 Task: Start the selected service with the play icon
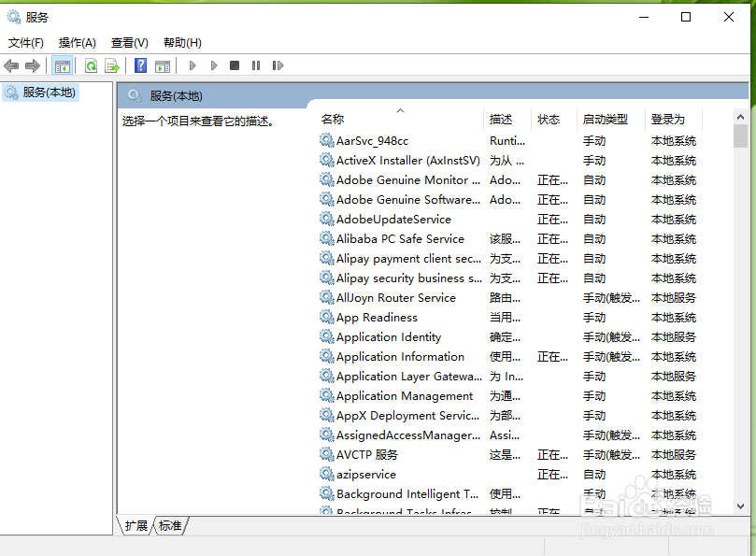(192, 65)
